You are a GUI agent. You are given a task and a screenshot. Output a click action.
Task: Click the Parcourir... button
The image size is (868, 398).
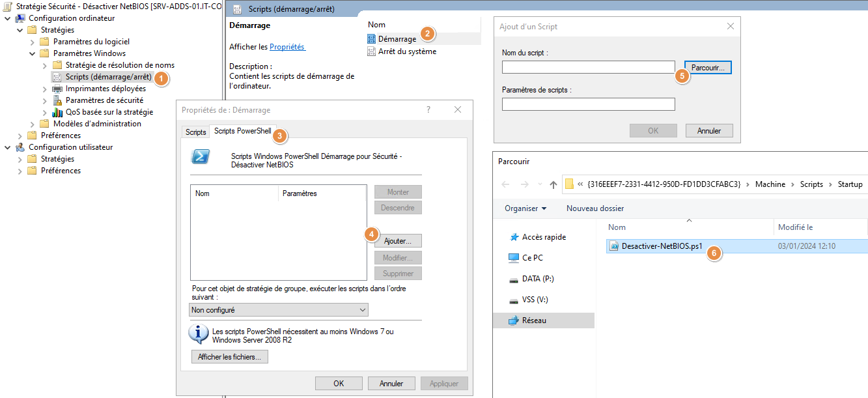click(708, 67)
